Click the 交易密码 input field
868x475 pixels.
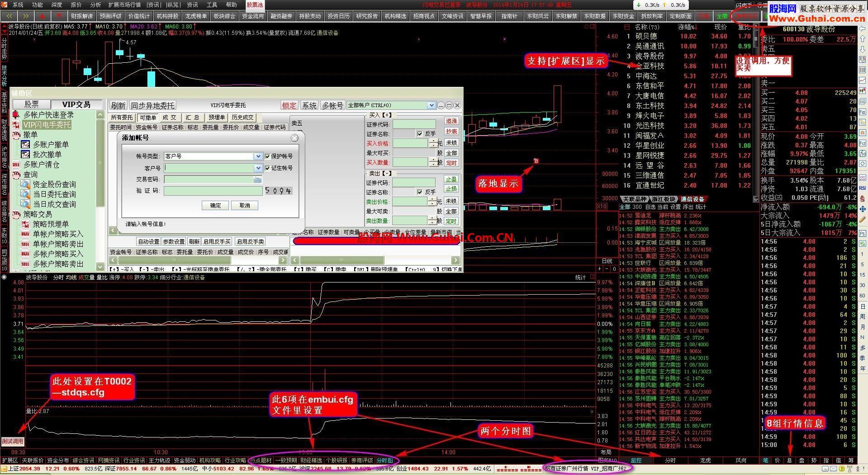[x=213, y=179]
